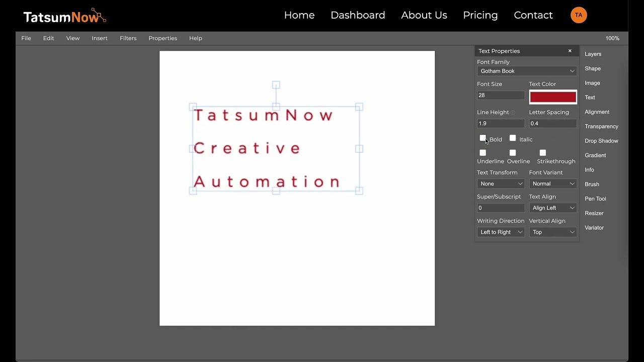Click the Line Height info icon
The image size is (644, 362).
513,113
